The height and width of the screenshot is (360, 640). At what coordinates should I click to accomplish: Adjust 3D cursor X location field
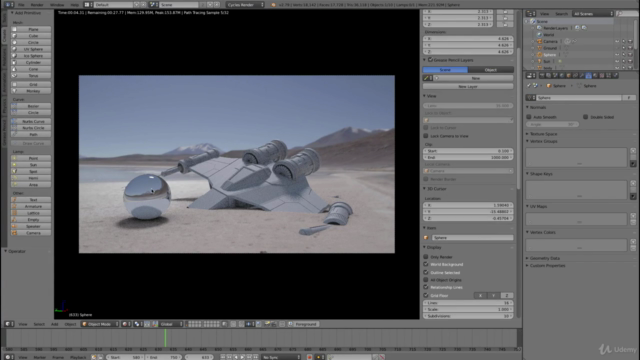click(468, 205)
